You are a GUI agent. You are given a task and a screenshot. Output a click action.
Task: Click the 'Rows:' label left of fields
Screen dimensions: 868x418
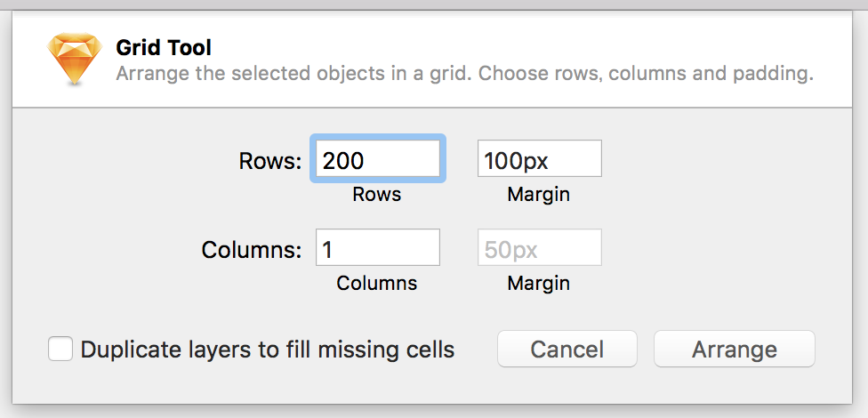click(x=270, y=161)
